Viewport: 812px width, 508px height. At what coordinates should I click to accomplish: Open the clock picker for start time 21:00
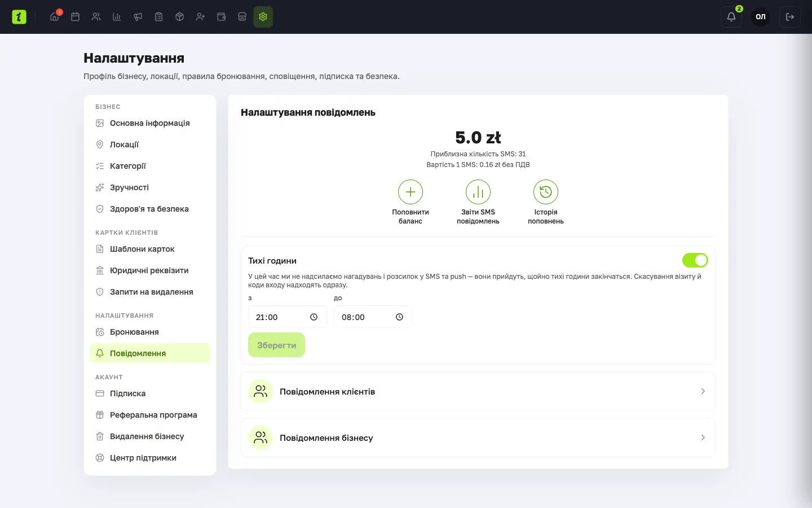tap(314, 317)
